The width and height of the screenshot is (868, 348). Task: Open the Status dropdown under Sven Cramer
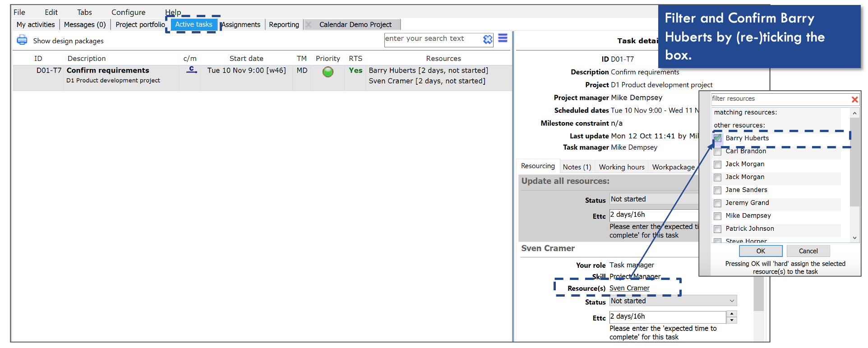coord(673,301)
